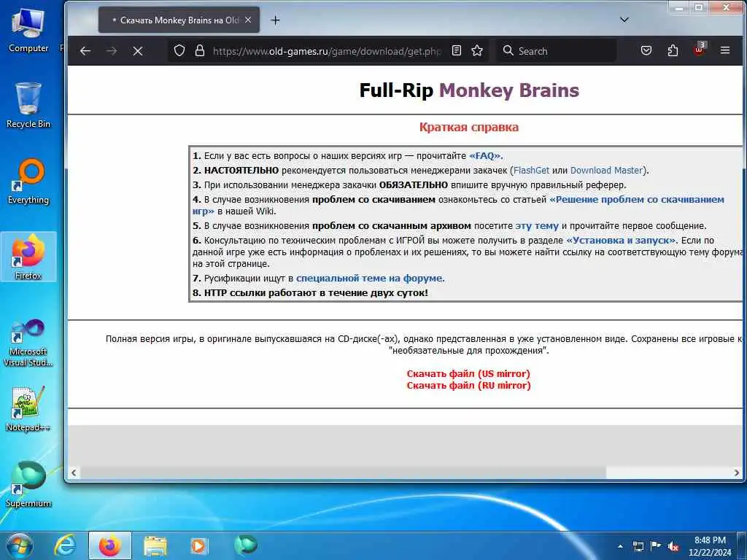This screenshot has width=747, height=560.
Task: Open the Firefox hamburger menu
Action: 725,50
